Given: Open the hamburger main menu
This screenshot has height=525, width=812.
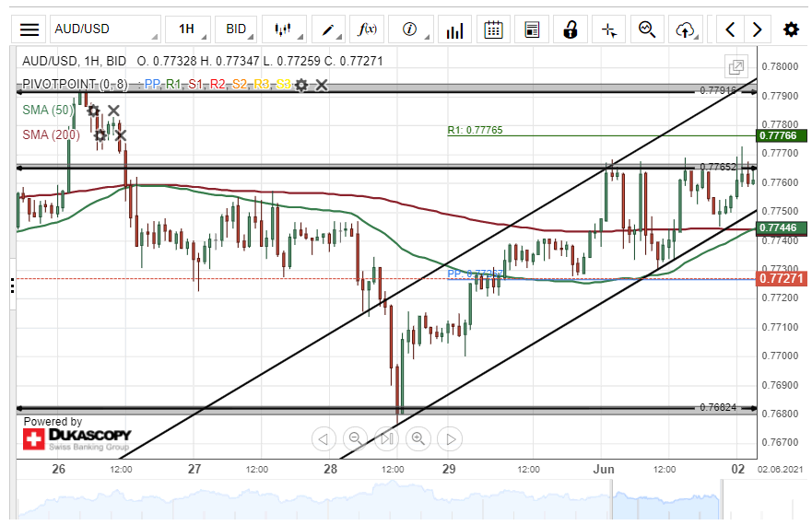Looking at the screenshot, I should (29, 29).
